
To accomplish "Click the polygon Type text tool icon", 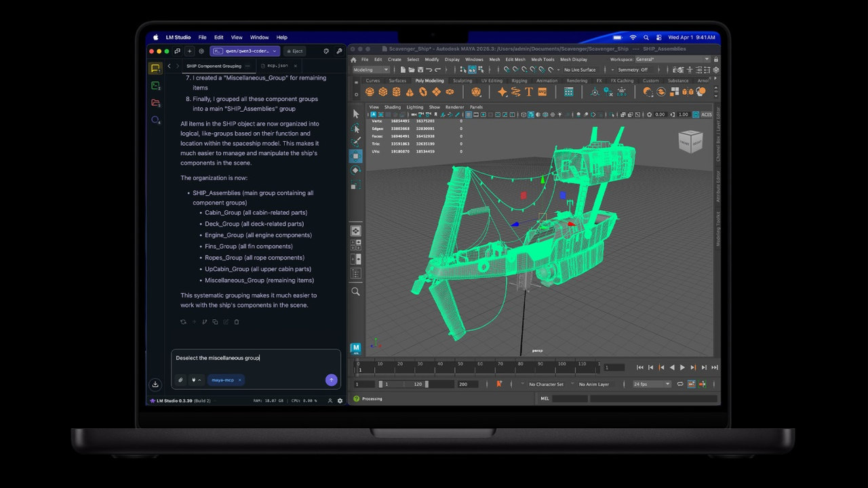I will point(528,91).
